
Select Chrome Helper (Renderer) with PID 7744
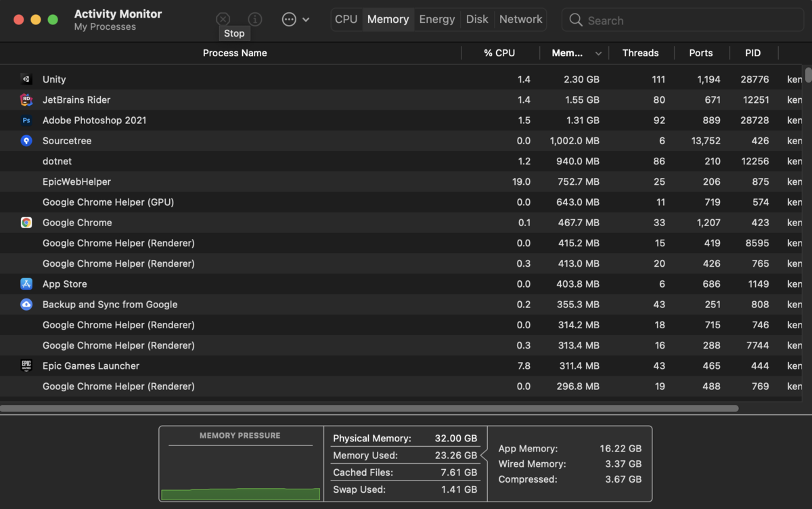click(403, 345)
